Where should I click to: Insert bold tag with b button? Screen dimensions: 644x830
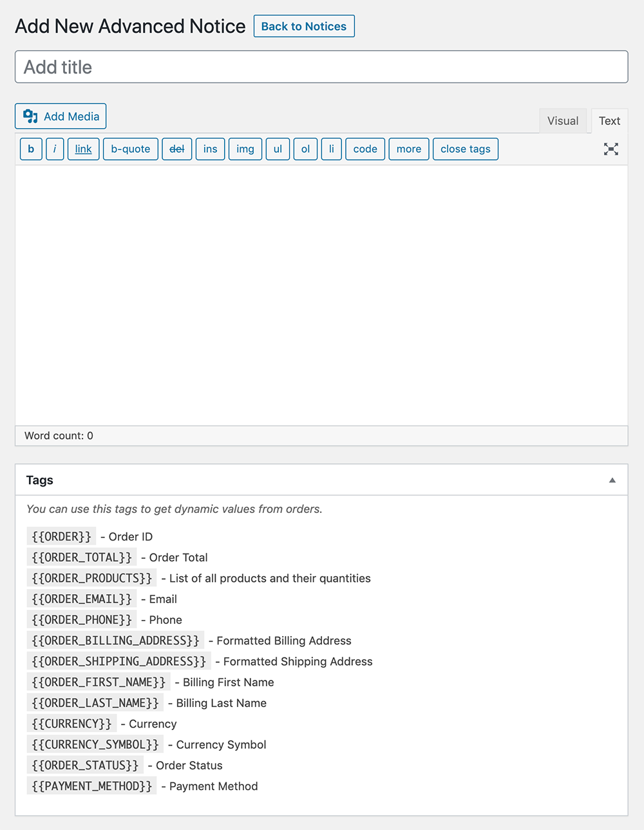pyautogui.click(x=31, y=149)
